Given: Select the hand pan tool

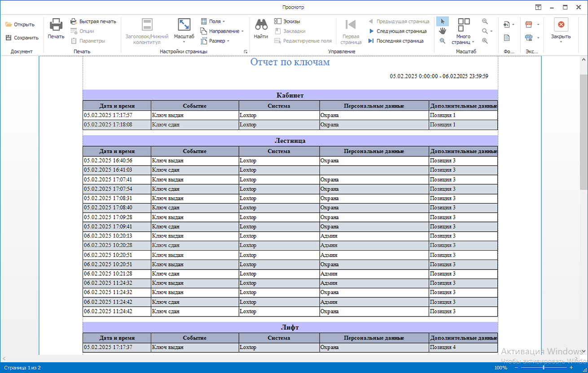Looking at the screenshot, I should coord(442,31).
